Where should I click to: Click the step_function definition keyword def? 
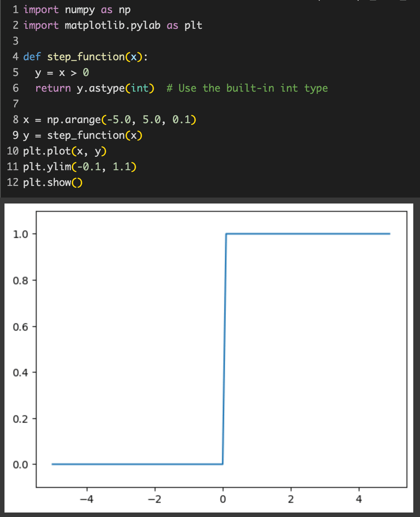[32, 56]
